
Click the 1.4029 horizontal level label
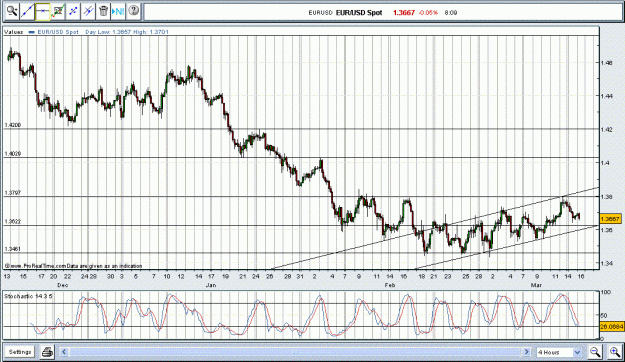tap(12, 154)
